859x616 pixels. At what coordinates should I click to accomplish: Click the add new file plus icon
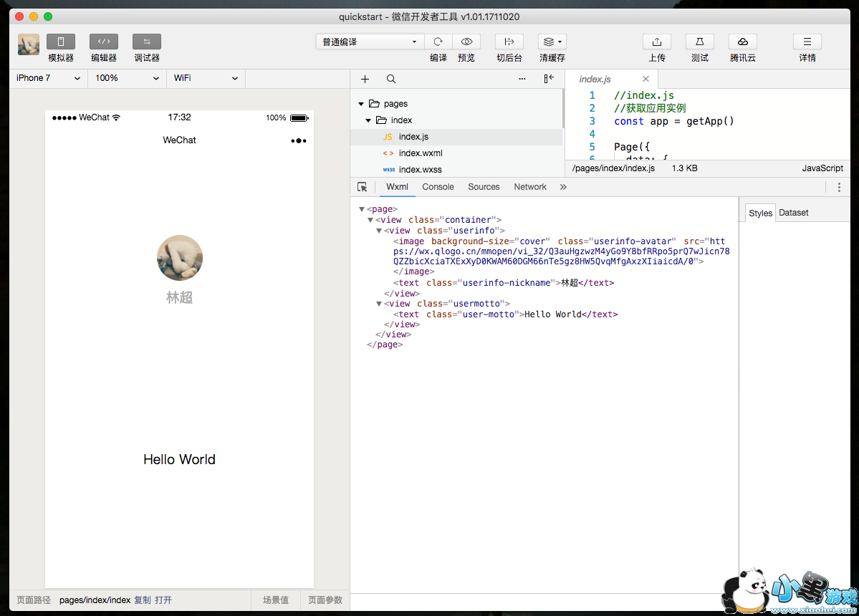pyautogui.click(x=365, y=79)
